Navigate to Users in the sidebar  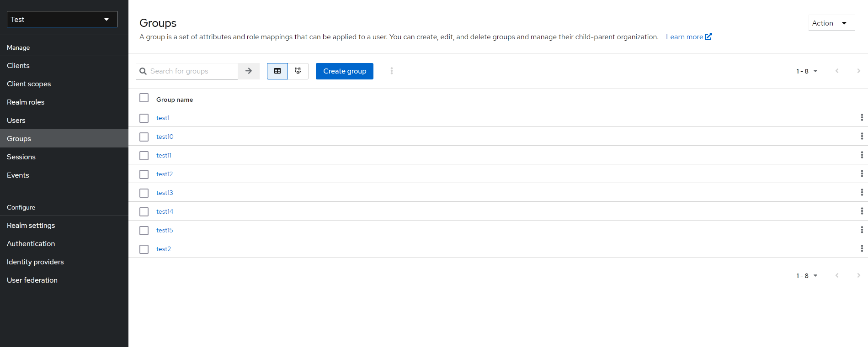pyautogui.click(x=16, y=120)
